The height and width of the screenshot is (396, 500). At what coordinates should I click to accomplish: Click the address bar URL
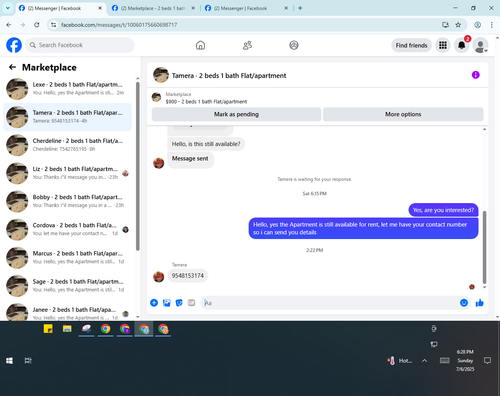(x=119, y=25)
